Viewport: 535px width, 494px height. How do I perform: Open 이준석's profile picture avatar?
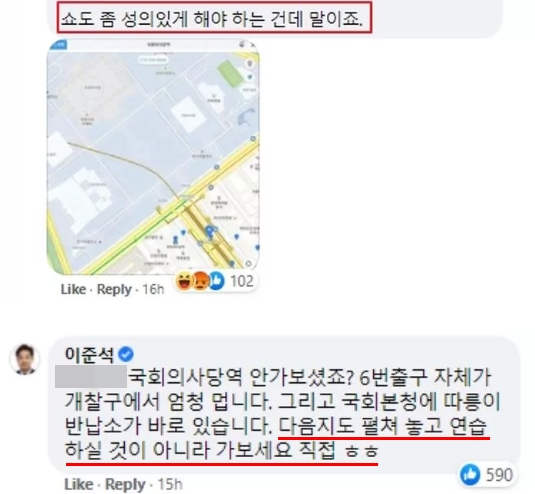(x=25, y=359)
